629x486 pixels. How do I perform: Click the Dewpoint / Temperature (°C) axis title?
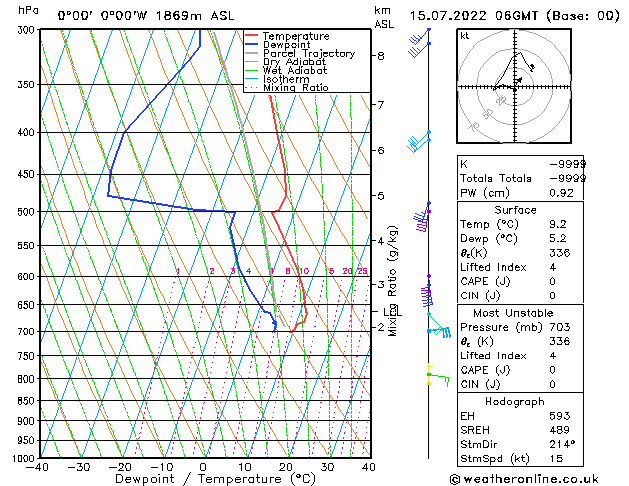(x=215, y=479)
